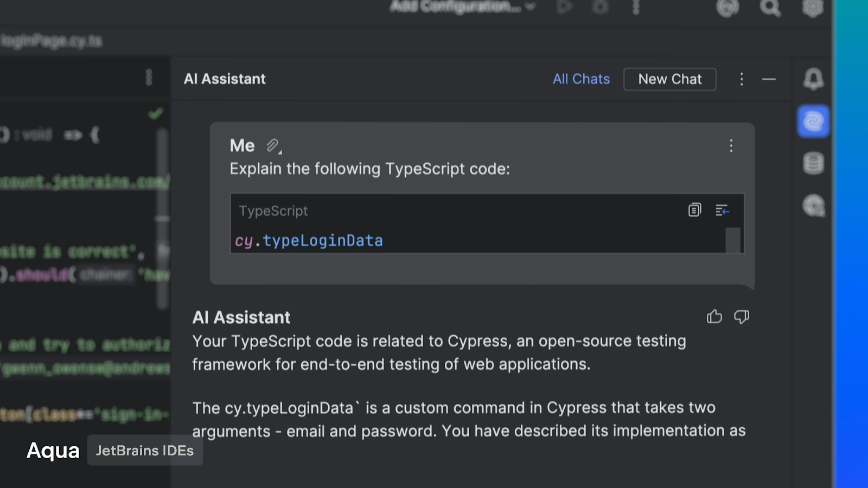Hide the AI Assistant panel
The height and width of the screenshot is (488, 868).
(x=769, y=79)
